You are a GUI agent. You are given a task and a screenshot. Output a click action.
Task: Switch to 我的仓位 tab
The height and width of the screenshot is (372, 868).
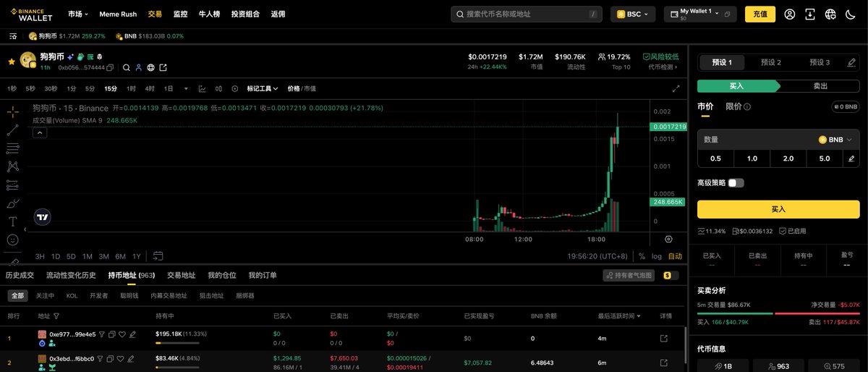(x=222, y=276)
